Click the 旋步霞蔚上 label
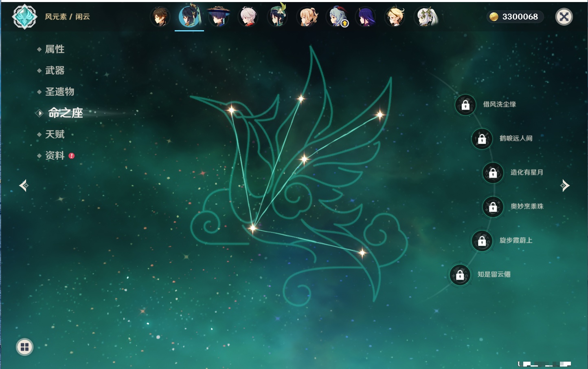Image resolution: width=588 pixels, height=369 pixels. [x=516, y=240]
